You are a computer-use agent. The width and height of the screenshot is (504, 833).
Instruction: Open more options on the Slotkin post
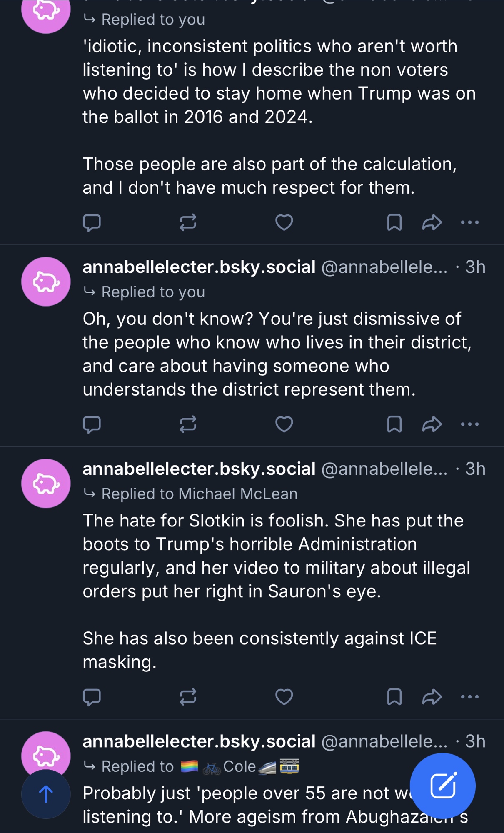click(470, 697)
